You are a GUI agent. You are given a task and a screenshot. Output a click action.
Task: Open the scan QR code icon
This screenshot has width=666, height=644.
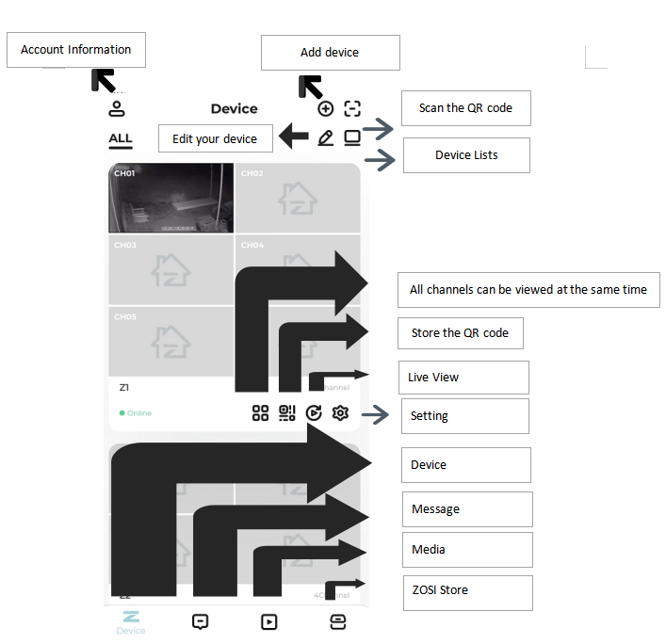[352, 108]
